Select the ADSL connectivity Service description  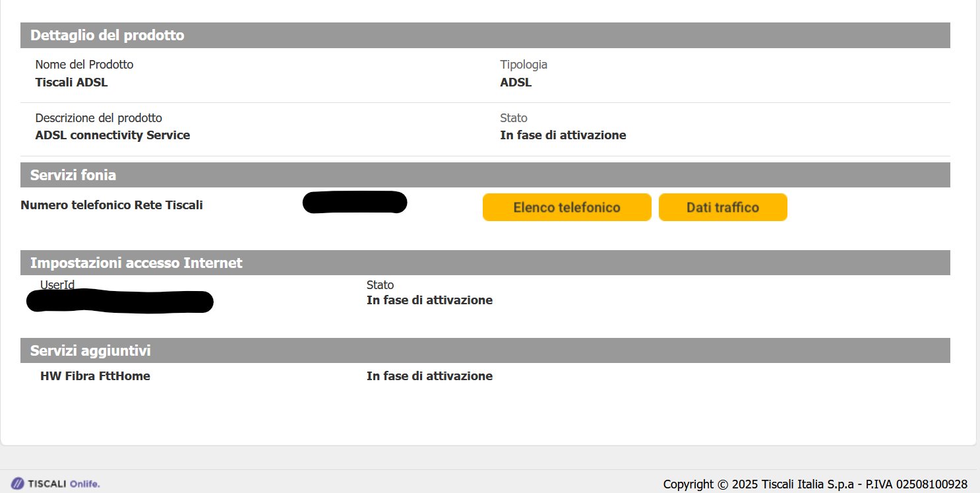click(x=112, y=135)
